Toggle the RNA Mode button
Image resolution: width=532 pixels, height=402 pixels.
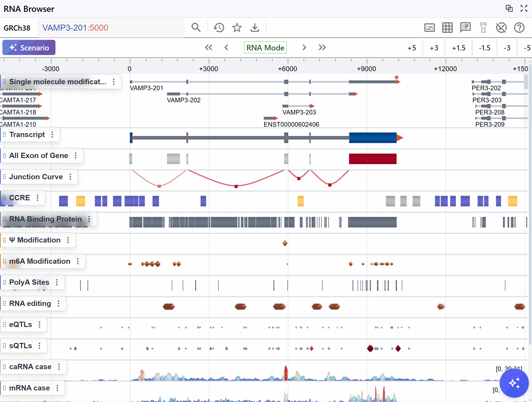click(265, 48)
